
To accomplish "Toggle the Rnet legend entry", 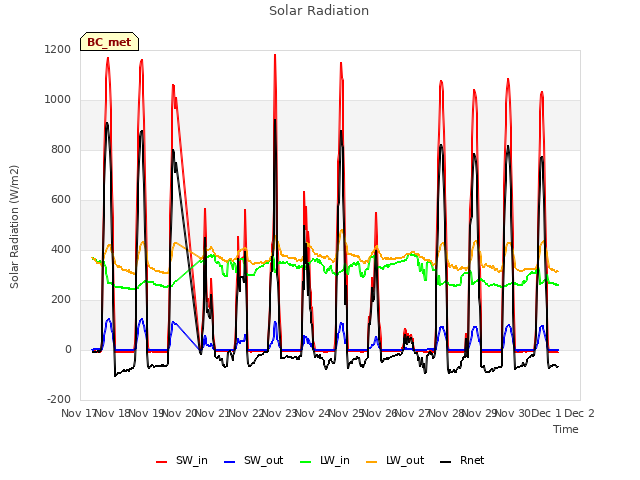I will [x=462, y=461].
